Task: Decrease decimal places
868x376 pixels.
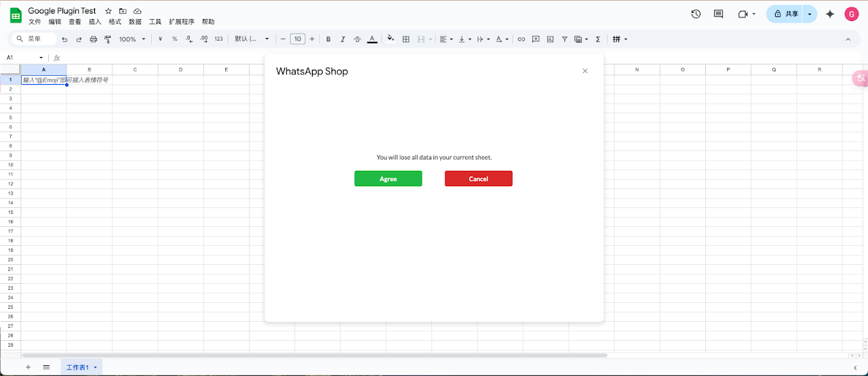Action: tap(189, 39)
